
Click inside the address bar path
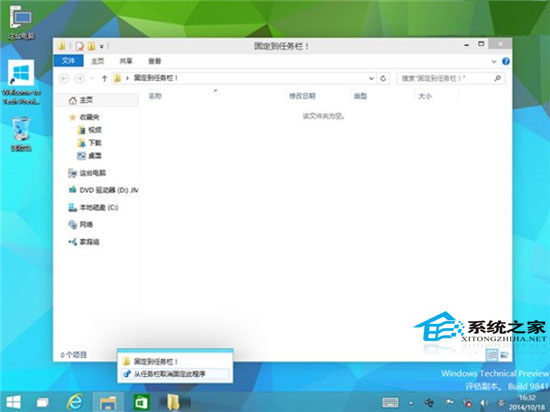coord(240,78)
